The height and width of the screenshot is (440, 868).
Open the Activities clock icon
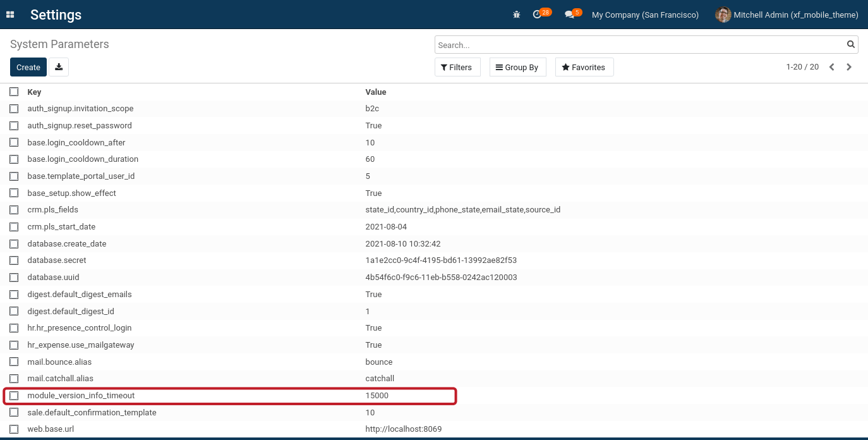click(538, 13)
